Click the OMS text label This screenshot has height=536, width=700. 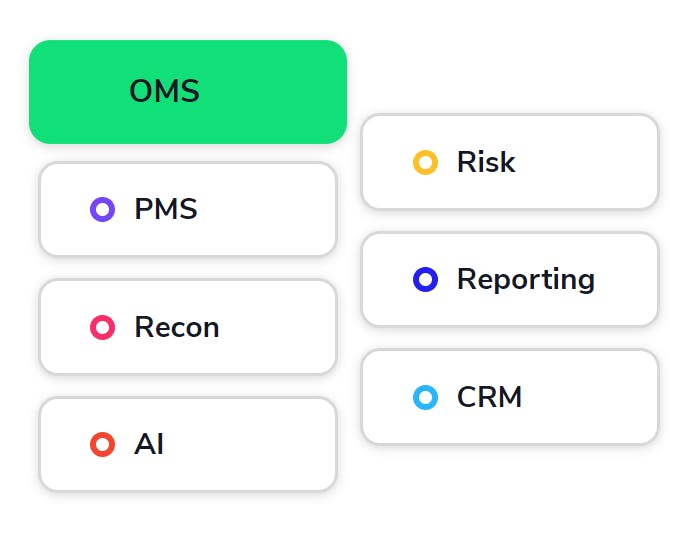[164, 92]
